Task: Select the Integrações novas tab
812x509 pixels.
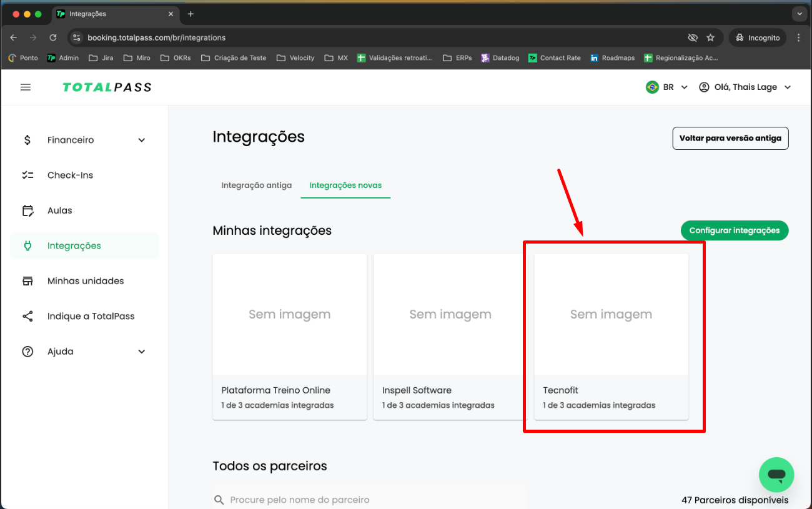Action: (345, 185)
